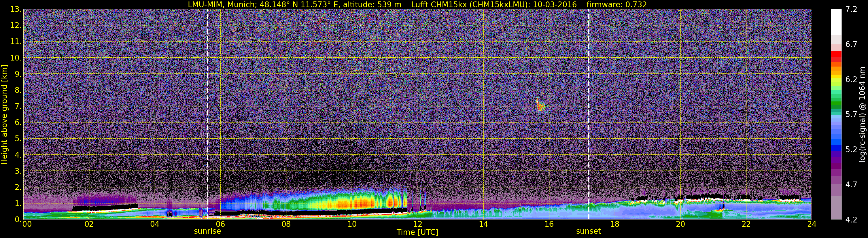Click the 'altitude: 539 m' text in title
Screen dimensions: 868x238
pyautogui.click(x=372, y=4)
